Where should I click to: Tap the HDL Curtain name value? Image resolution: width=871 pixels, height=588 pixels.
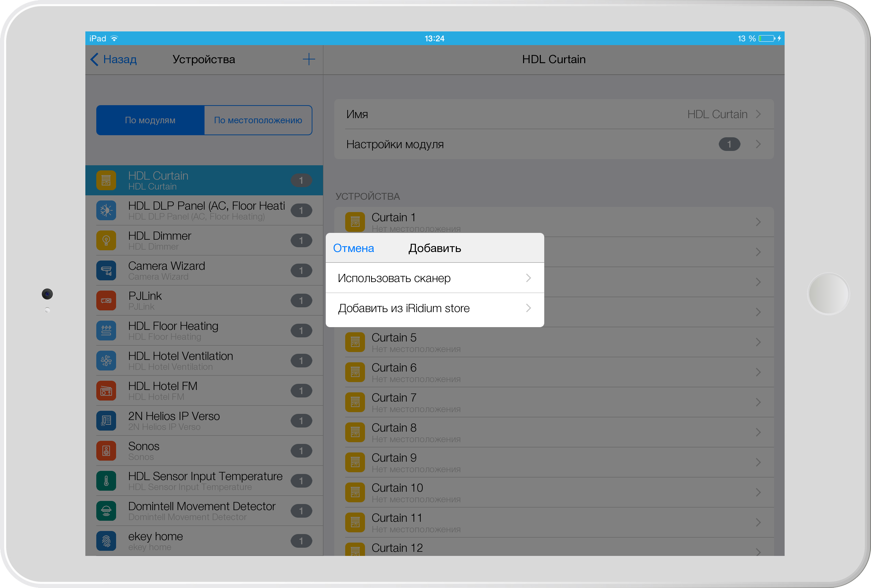click(x=717, y=114)
